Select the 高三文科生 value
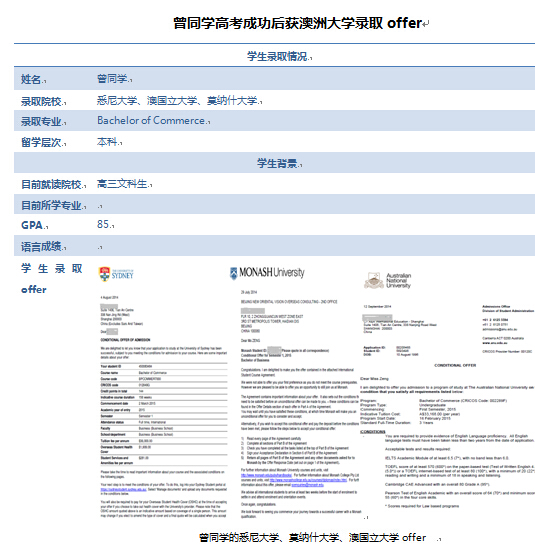 pyautogui.click(x=122, y=183)
